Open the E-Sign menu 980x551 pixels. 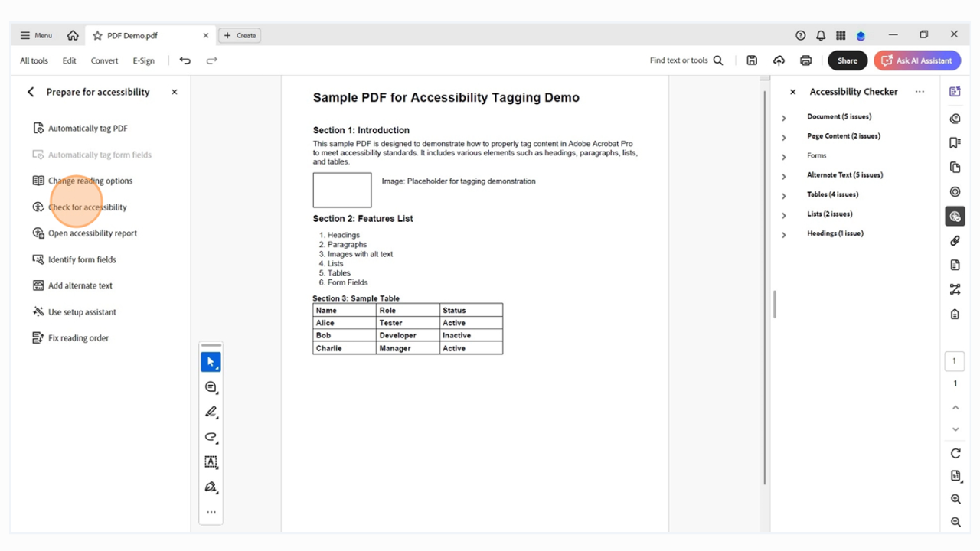click(143, 60)
